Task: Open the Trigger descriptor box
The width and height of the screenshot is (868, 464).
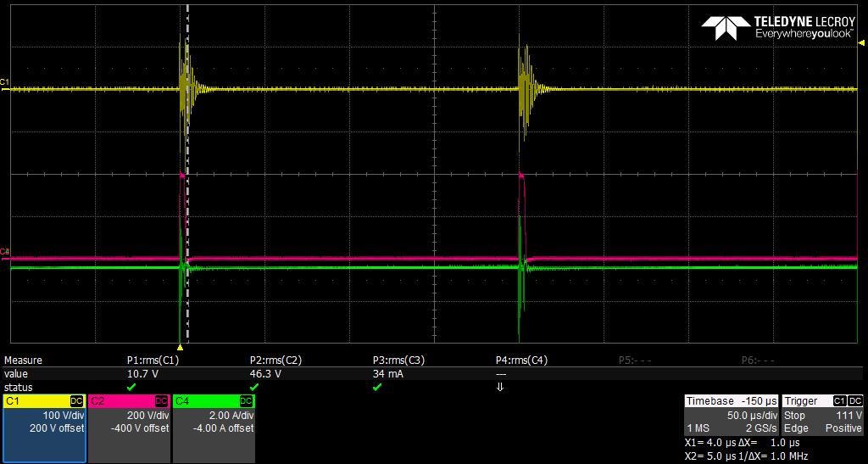Action: coord(822,415)
